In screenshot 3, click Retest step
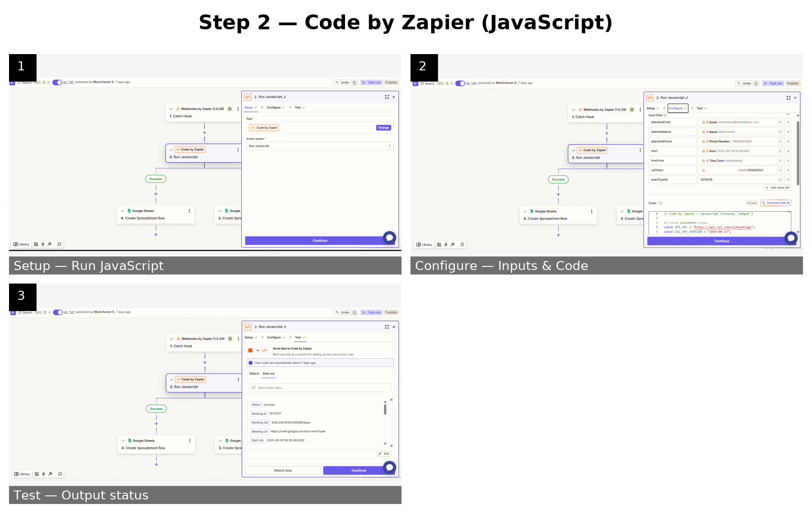The width and height of the screenshot is (812, 522). [283, 471]
